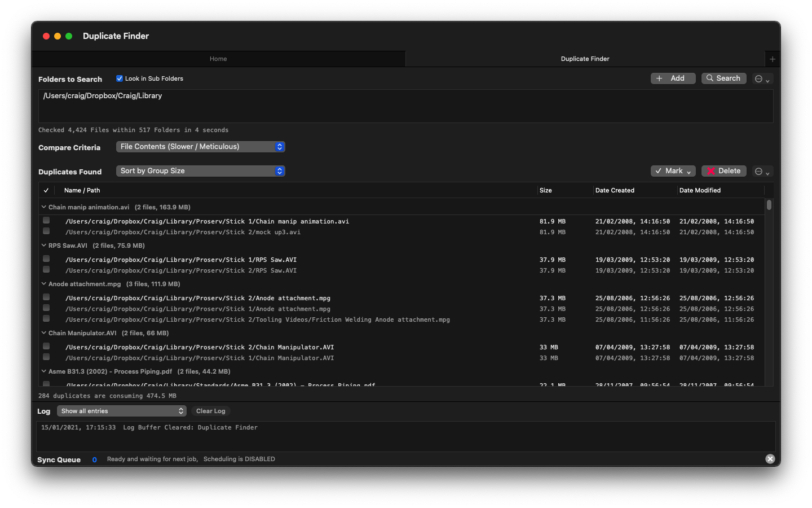Open the Mark menu button
812x508 pixels.
673,171
